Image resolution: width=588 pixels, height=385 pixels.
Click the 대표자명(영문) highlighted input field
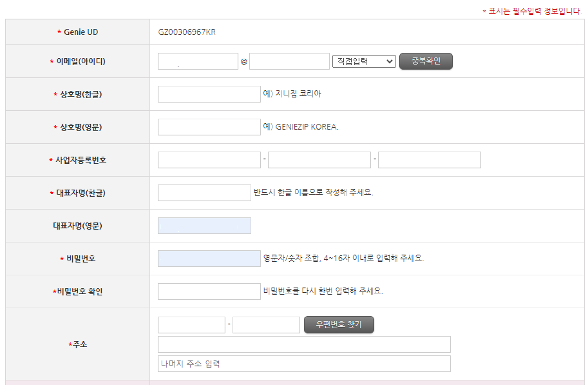[x=204, y=226]
